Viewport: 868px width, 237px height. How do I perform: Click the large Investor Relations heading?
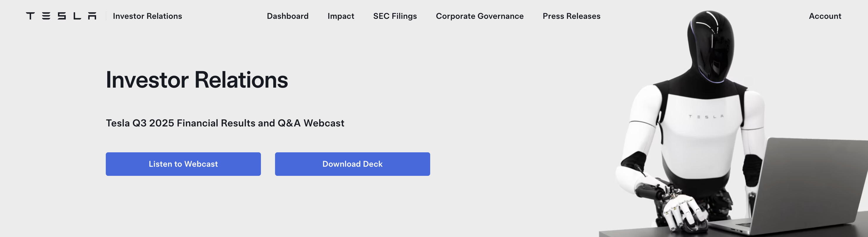197,80
